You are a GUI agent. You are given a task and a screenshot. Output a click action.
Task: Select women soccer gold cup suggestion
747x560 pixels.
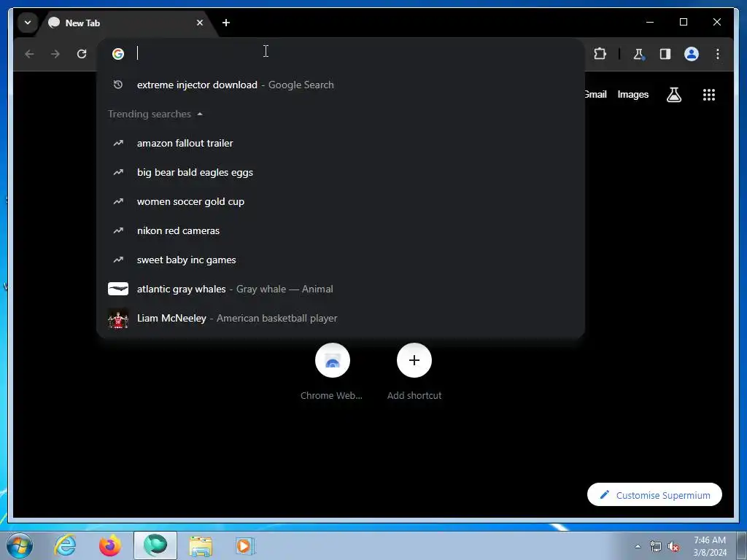341,201
